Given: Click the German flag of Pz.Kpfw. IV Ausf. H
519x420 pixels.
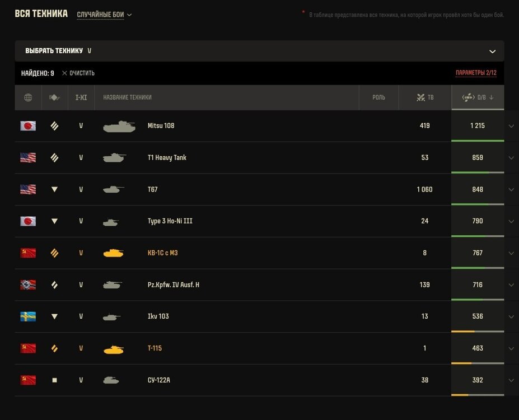Looking at the screenshot, I should 28,284.
